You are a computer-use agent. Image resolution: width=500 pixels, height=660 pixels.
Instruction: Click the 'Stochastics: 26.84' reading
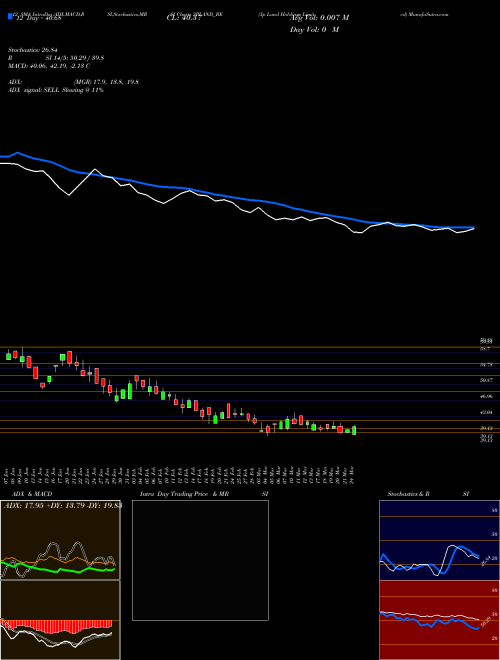(x=32, y=51)
